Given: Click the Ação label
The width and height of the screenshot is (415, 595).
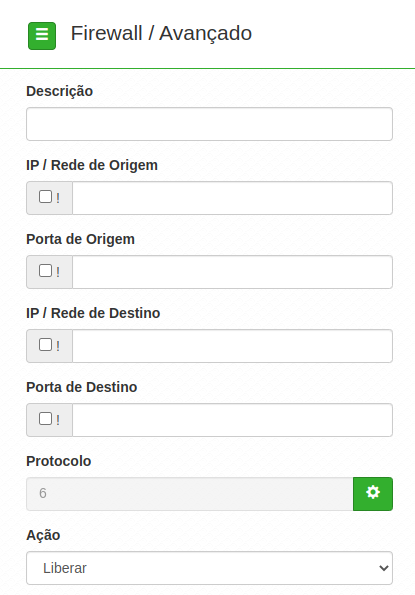Looking at the screenshot, I should coord(43,535).
